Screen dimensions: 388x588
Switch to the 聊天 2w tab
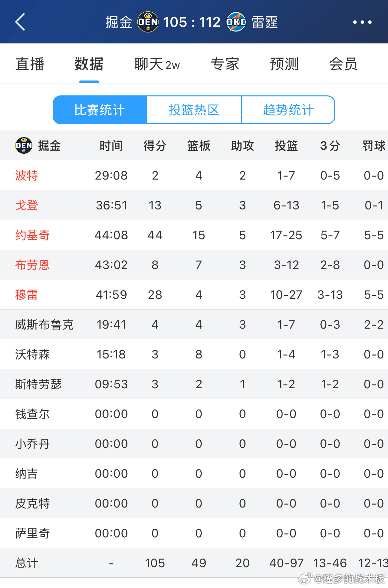tap(157, 64)
